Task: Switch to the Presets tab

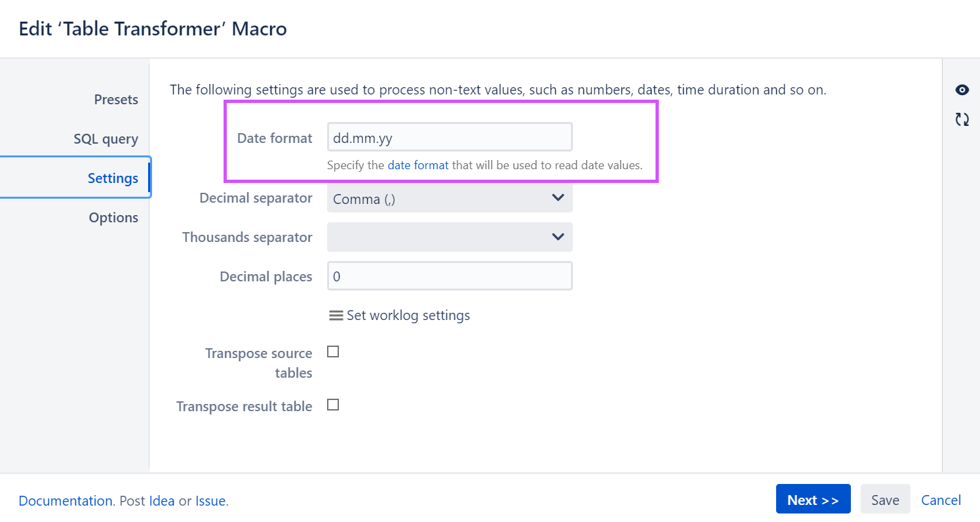Action: coord(116,100)
